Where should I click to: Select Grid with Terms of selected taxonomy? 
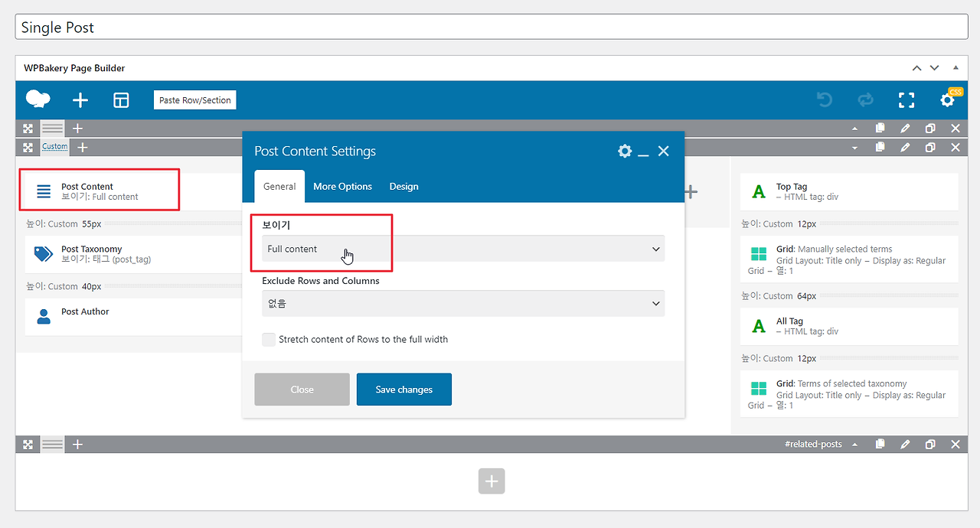pos(849,394)
